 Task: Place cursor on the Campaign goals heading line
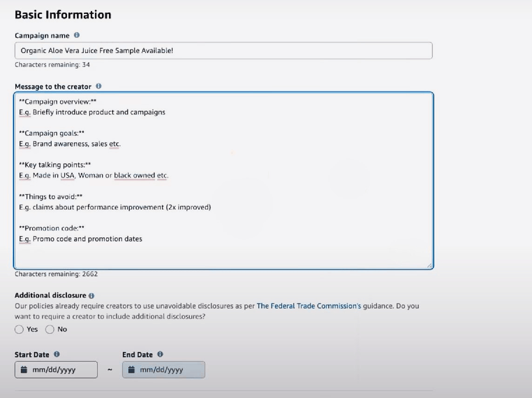pyautogui.click(x=52, y=133)
